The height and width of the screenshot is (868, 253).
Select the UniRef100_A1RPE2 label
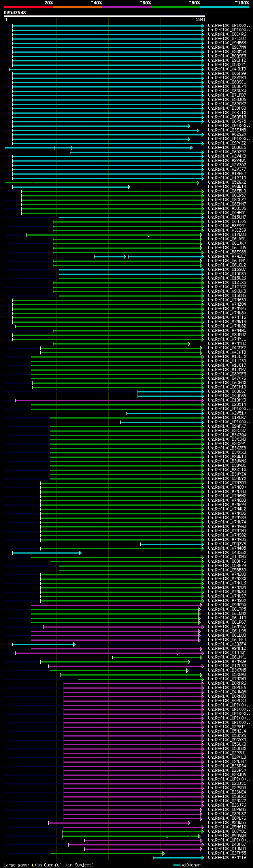[x=227, y=174]
